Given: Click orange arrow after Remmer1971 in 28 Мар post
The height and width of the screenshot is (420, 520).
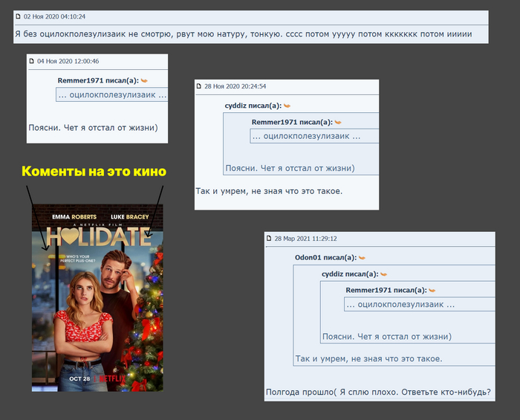Looking at the screenshot, I should click(432, 290).
